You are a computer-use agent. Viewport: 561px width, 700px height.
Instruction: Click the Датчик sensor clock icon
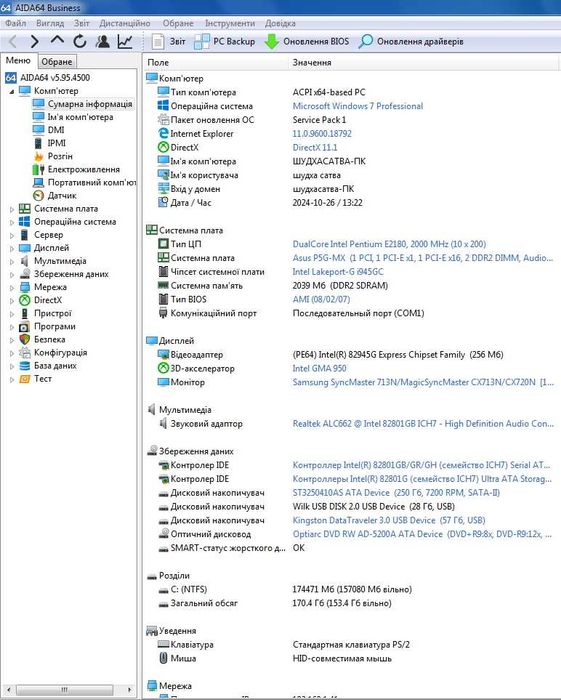[x=38, y=196]
